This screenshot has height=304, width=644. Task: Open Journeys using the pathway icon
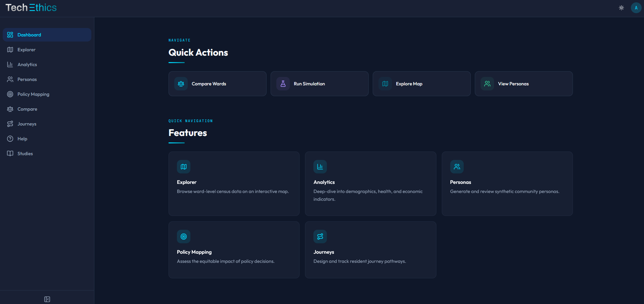(10, 124)
